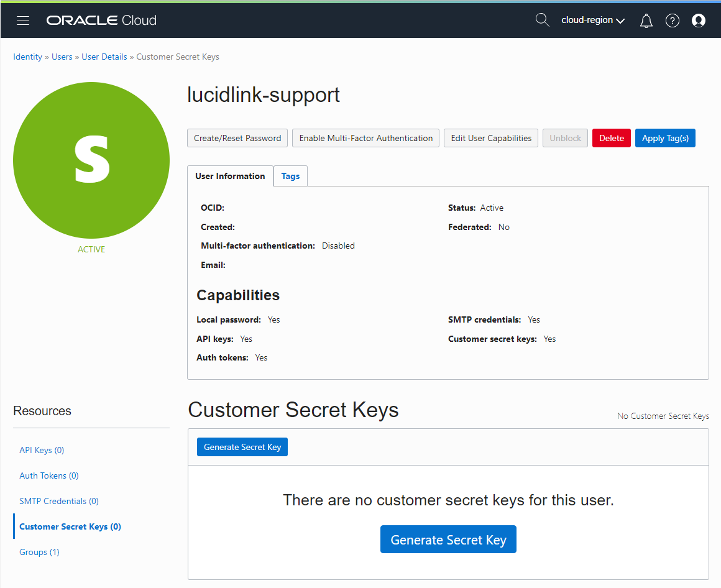
Task: Click Enable Multi-Factor Authentication button
Action: [x=366, y=138]
